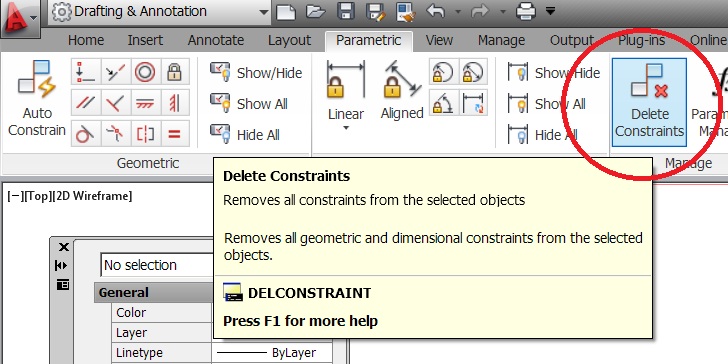Screen dimensions: 728x364
Task: Click the Convert dimension to constraint icon
Action: pyautogui.click(x=473, y=103)
